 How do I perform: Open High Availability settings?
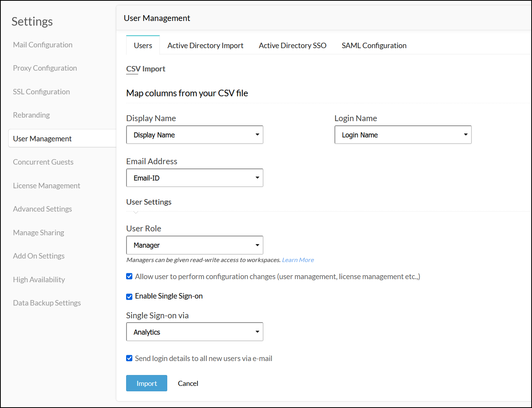click(x=39, y=280)
